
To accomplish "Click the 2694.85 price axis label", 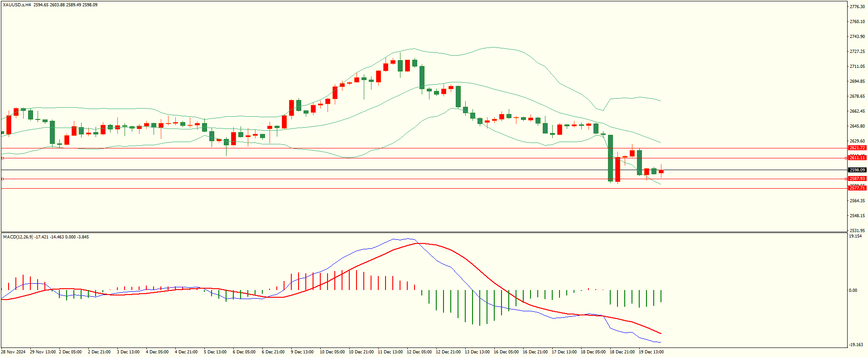I will click(857, 81).
